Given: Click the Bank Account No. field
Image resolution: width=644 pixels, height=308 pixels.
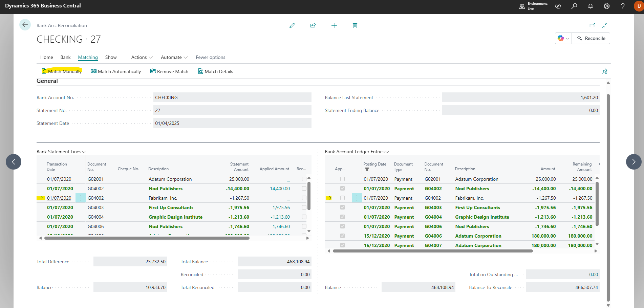Looking at the screenshot, I should [x=232, y=97].
